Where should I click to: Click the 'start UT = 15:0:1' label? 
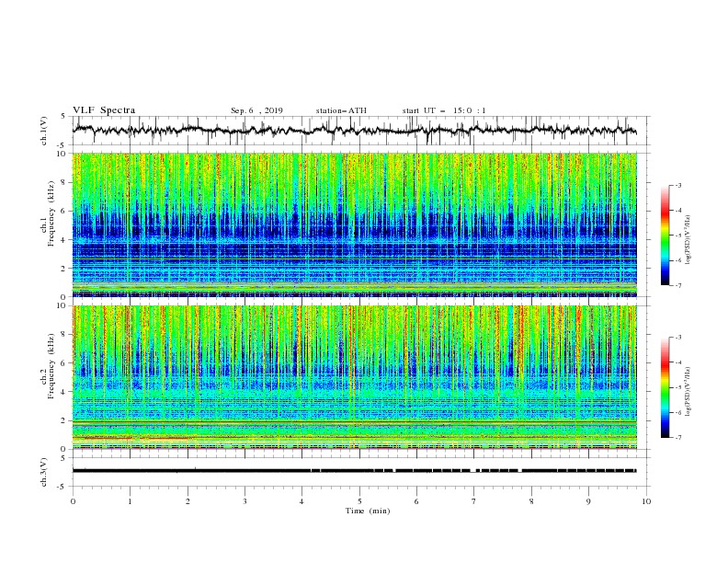point(444,110)
